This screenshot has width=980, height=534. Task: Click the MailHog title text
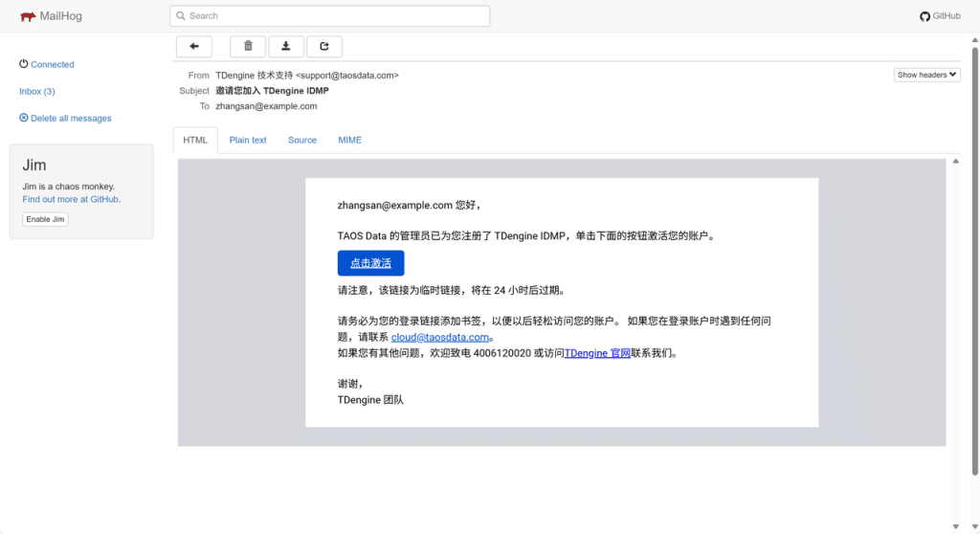pyautogui.click(x=60, y=16)
